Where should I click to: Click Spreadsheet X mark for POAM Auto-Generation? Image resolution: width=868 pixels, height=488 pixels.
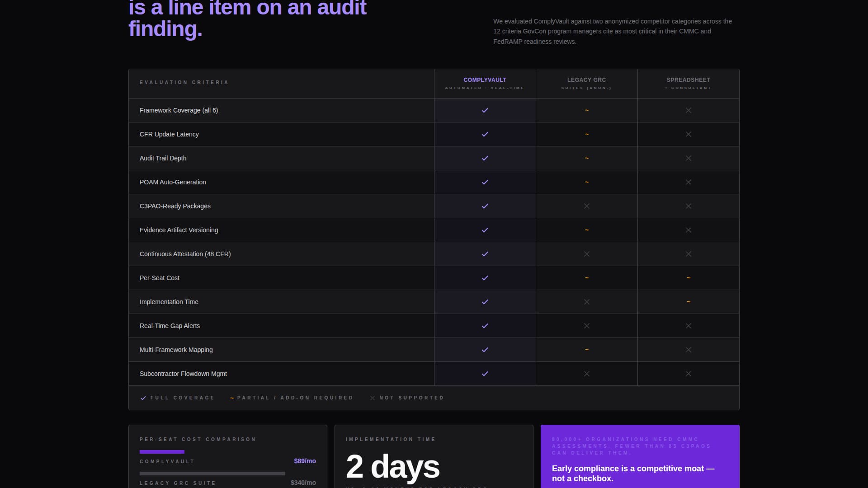(689, 182)
